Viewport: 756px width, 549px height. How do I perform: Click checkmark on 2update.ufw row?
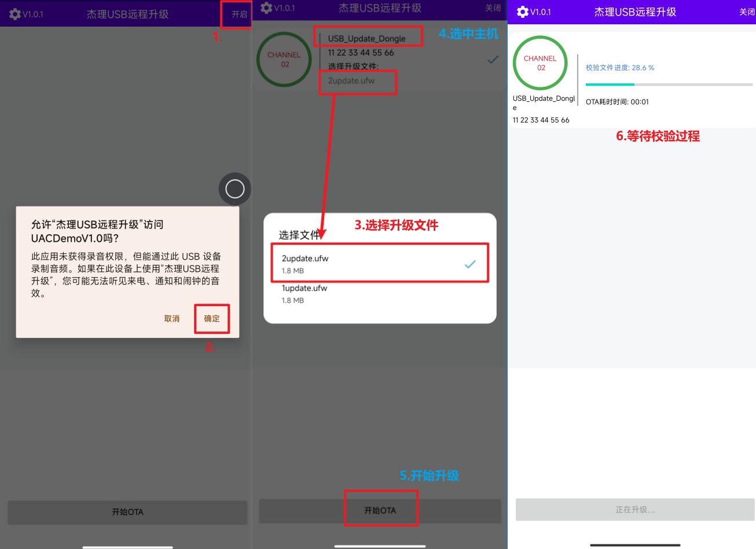coord(470,264)
